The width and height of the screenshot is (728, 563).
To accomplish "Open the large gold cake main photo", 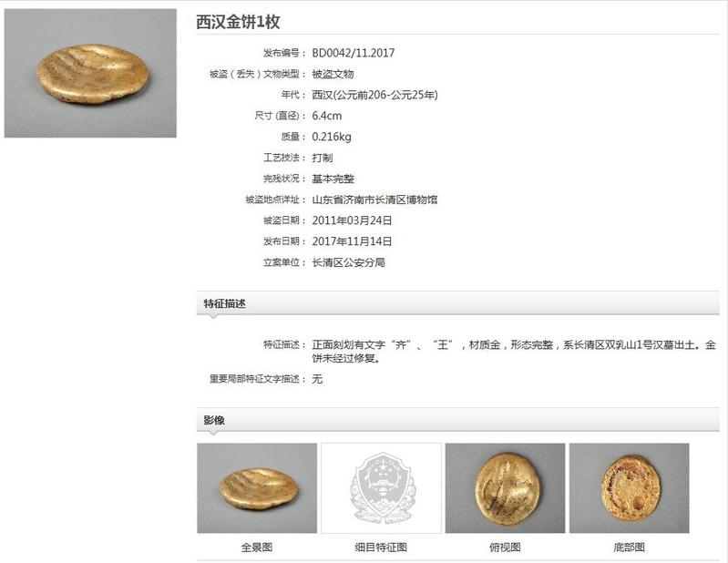I will (90, 73).
